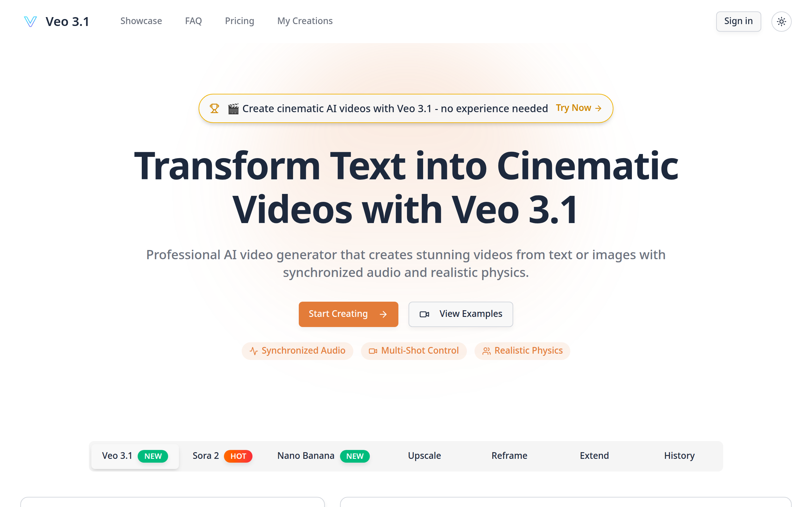Click the arrow next to Try Now
The height and width of the screenshot is (507, 812).
coord(599,108)
